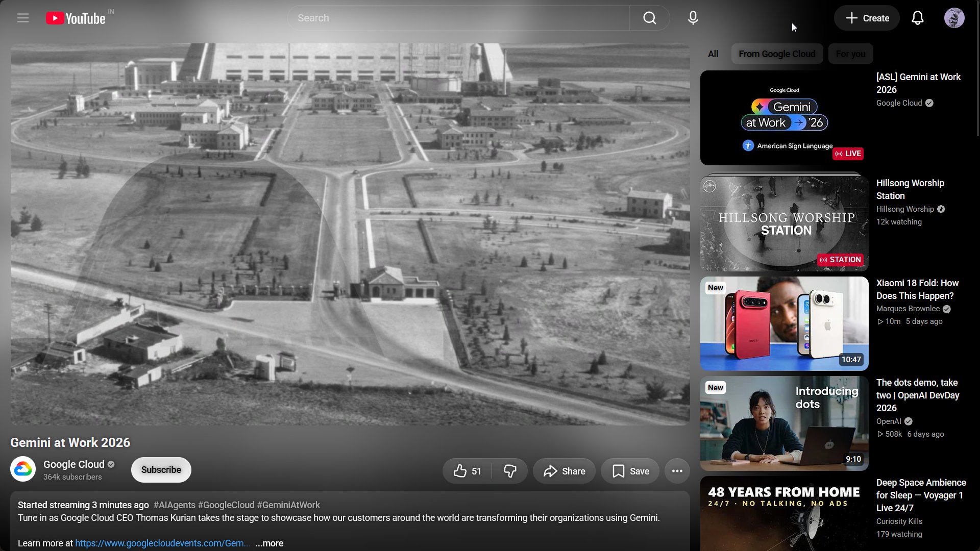The image size is (980, 551).
Task: Click the search magnifier button
Action: click(x=649, y=18)
